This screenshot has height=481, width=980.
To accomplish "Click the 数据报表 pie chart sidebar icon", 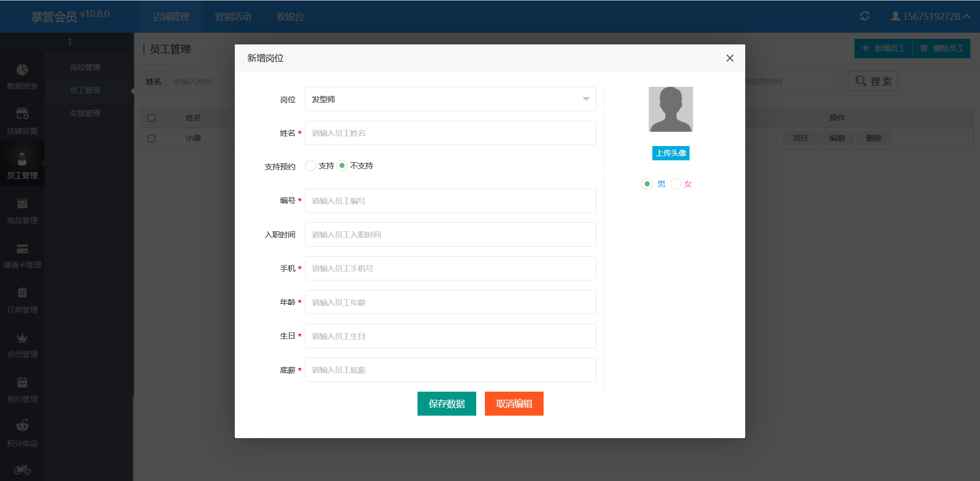I will 22,70.
